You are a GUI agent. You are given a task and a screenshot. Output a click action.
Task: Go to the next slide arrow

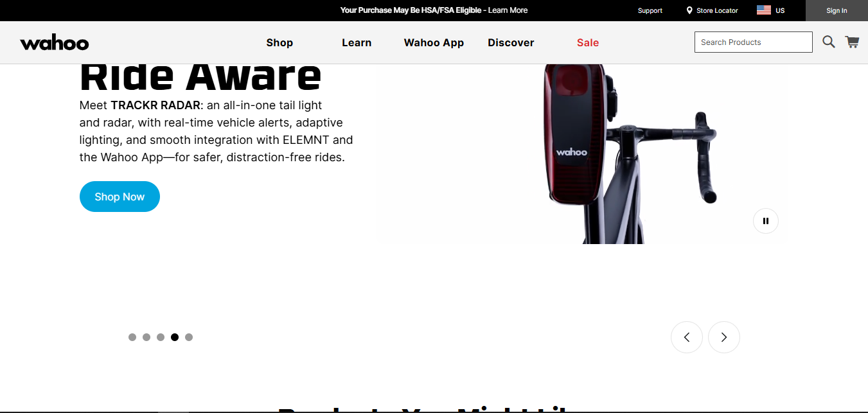(724, 337)
